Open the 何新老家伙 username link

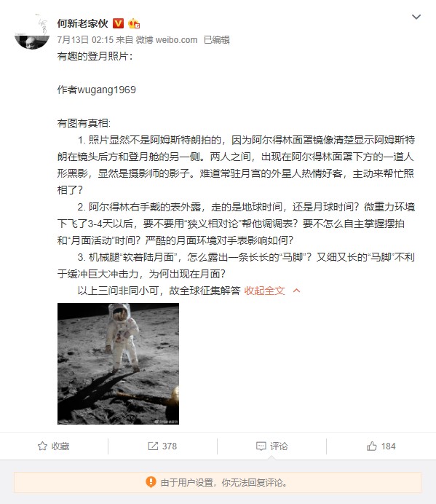tap(82, 23)
